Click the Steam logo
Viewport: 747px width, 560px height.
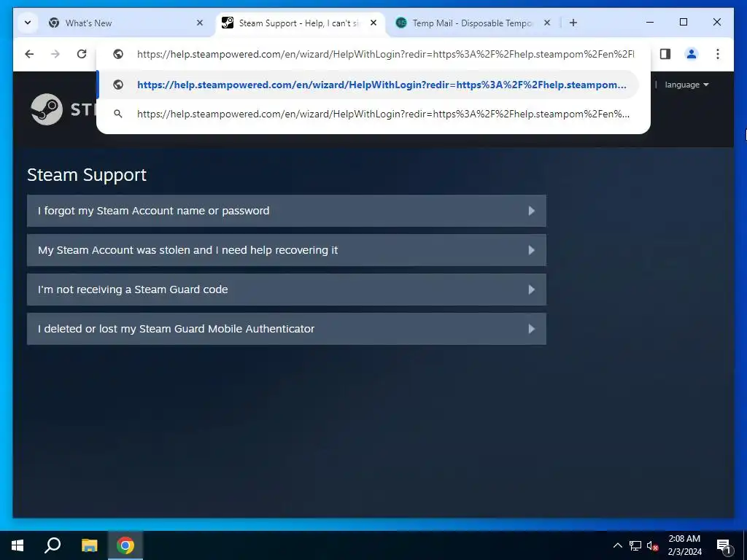46,109
